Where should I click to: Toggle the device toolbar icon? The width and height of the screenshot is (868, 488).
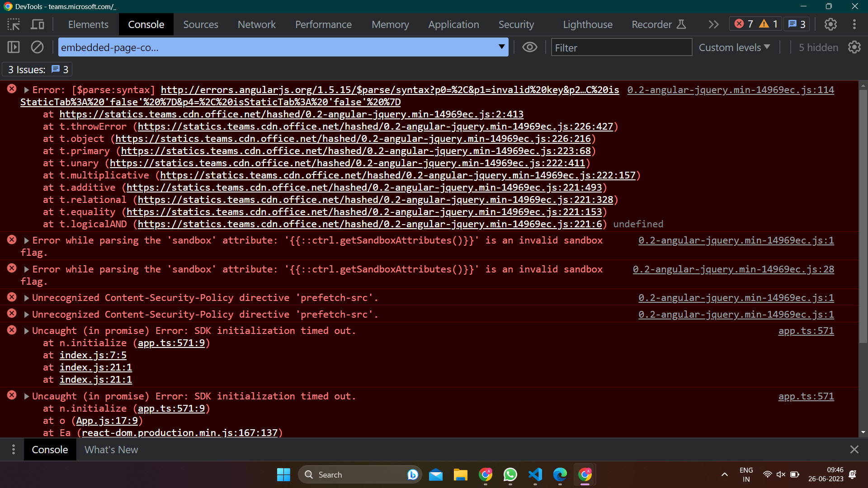tap(38, 24)
